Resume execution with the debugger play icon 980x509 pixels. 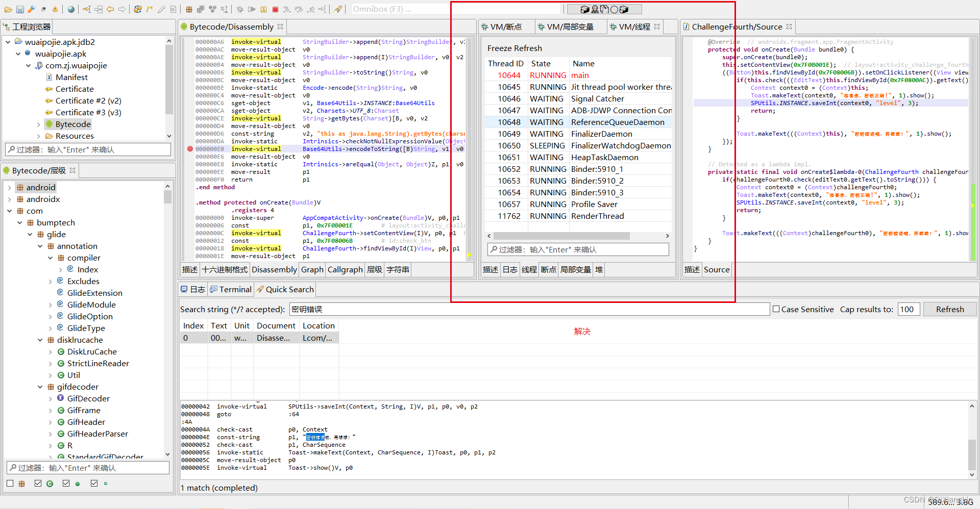(252, 9)
